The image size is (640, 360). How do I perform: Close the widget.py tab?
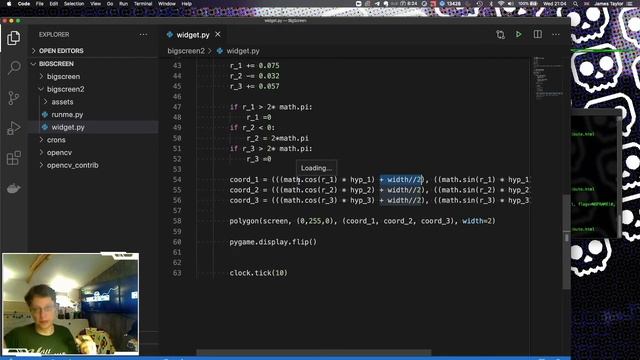(x=218, y=35)
